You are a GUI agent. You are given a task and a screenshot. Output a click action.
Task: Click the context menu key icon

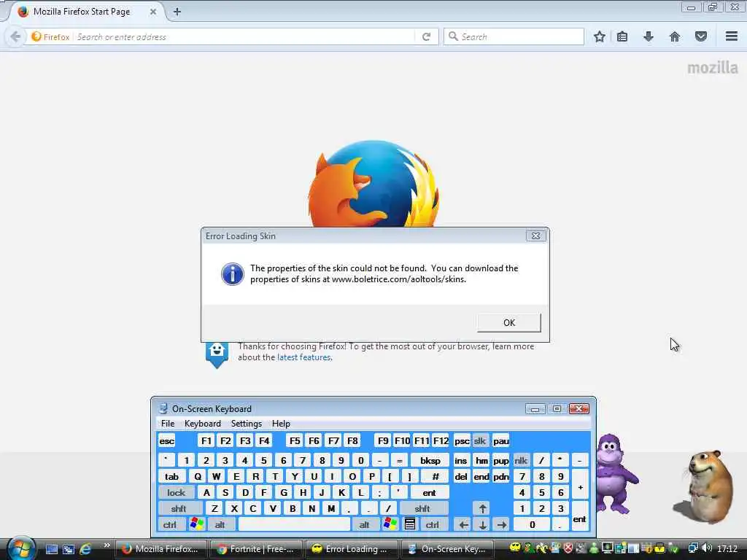point(409,524)
